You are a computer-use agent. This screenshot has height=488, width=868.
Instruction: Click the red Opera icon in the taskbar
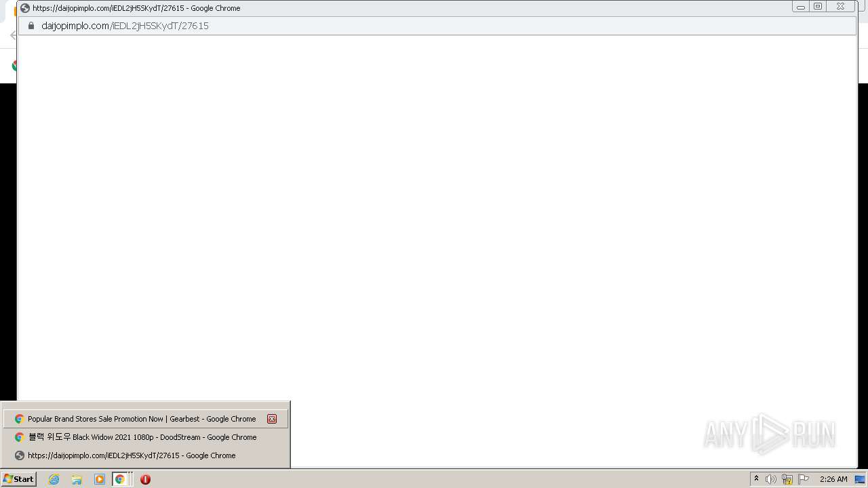[x=145, y=479]
